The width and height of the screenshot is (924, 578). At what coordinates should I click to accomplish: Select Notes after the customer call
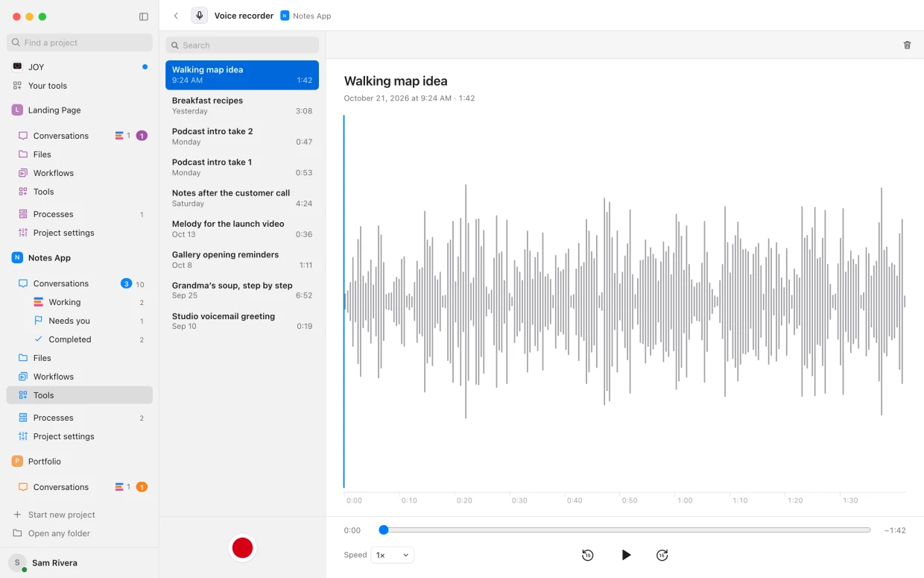coord(242,198)
